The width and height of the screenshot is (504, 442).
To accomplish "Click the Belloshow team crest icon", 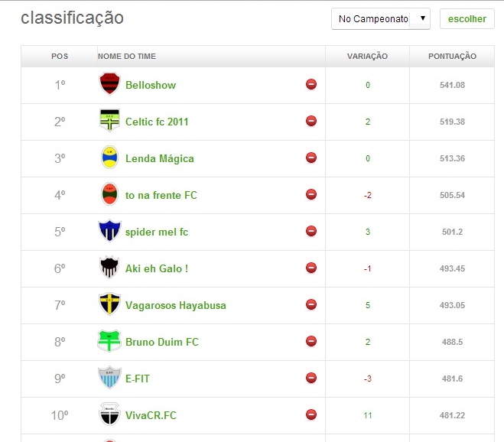I will (x=110, y=84).
